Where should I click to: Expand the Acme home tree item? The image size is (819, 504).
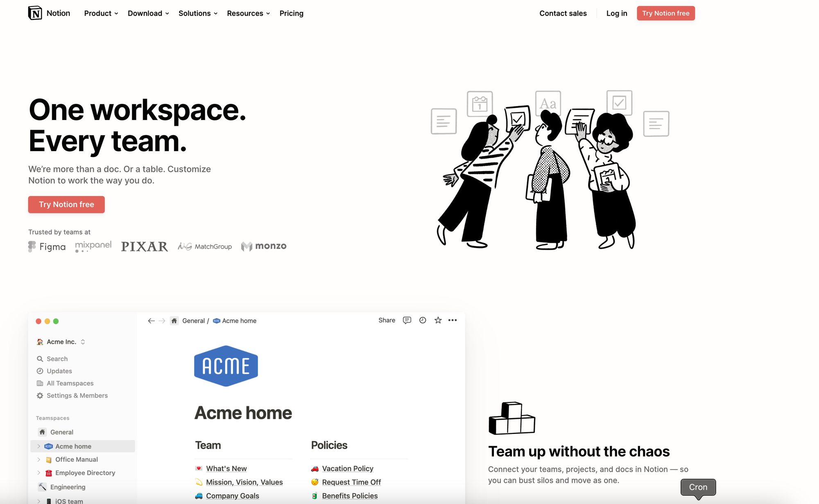click(37, 446)
